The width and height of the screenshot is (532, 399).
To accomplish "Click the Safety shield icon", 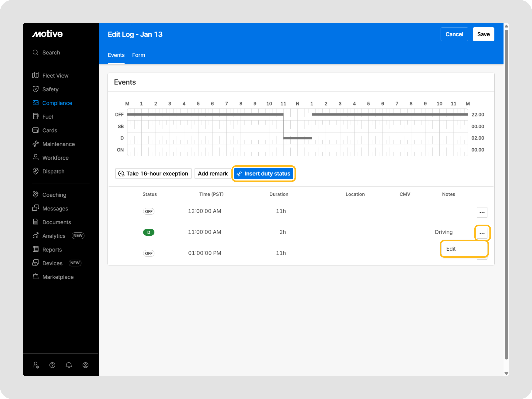I will pos(36,89).
